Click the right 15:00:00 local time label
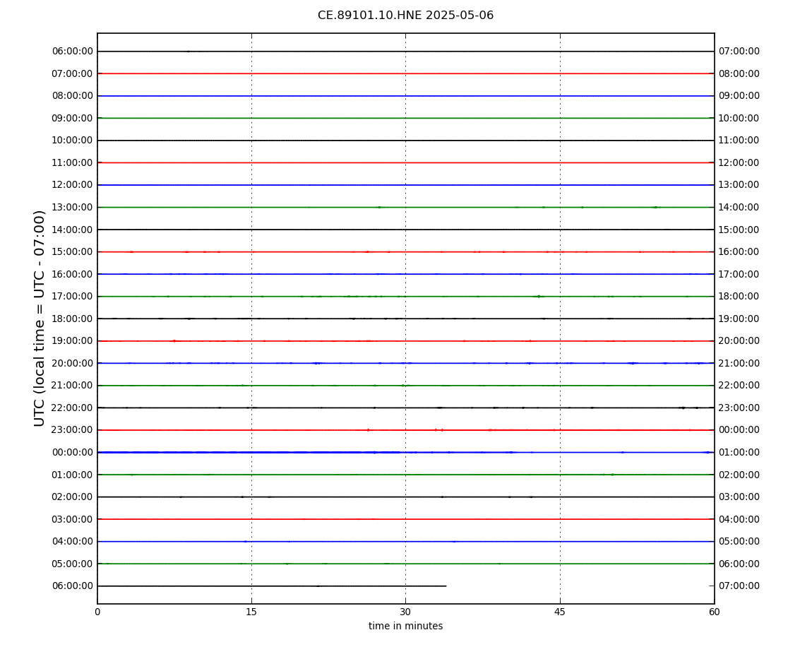Screen dimensions: 812x671 pos(739,230)
